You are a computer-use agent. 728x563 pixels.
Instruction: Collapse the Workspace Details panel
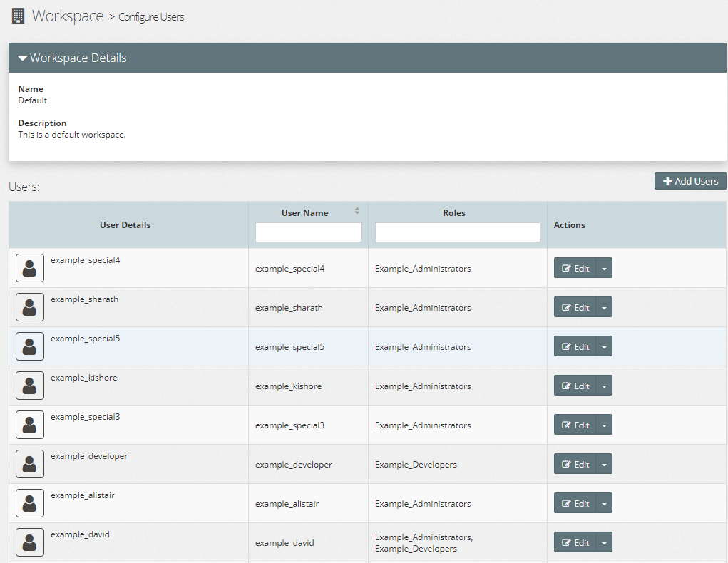(x=23, y=58)
